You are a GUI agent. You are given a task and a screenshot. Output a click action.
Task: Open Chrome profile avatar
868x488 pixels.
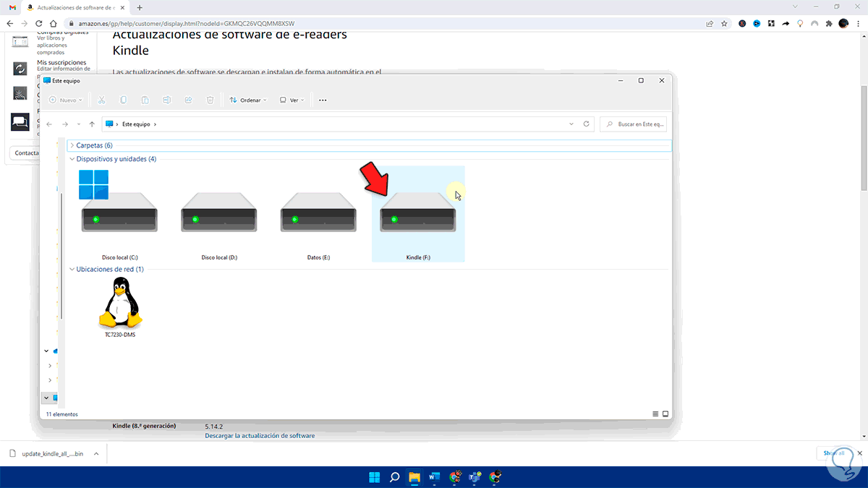(x=843, y=23)
